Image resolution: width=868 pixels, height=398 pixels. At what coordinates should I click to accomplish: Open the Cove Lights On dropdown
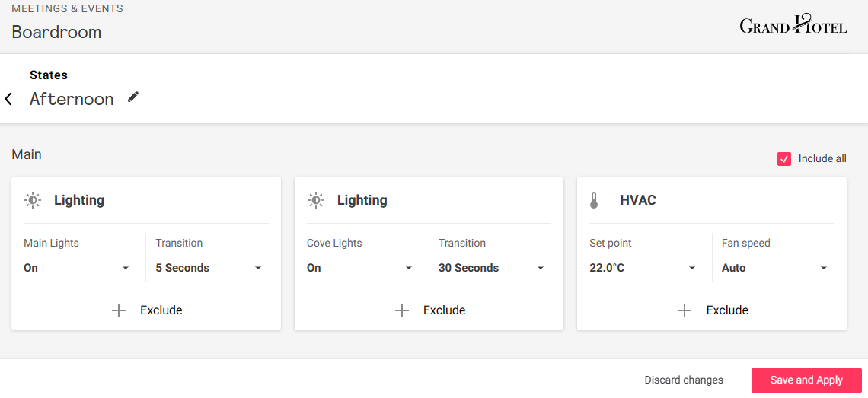[x=361, y=268]
